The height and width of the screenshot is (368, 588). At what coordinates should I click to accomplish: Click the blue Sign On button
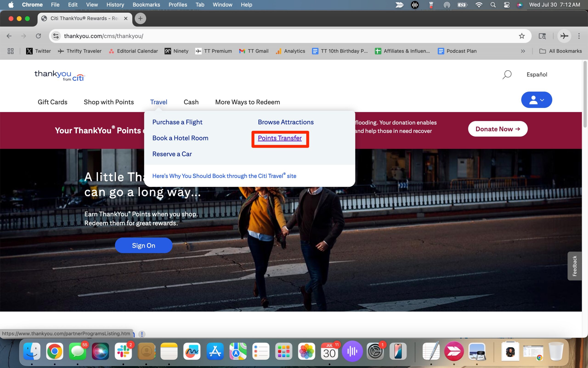144,245
